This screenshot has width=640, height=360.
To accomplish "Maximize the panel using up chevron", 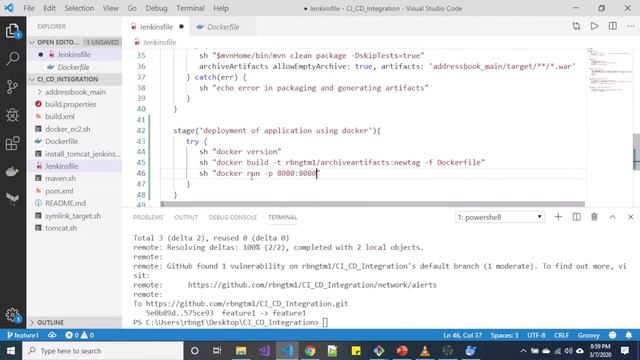I will pyautogui.click(x=612, y=217).
